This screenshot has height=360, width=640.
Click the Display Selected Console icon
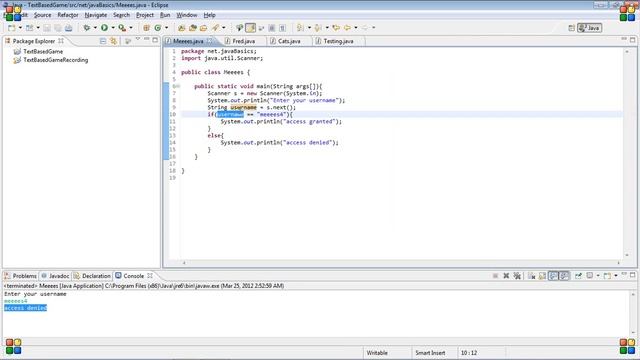click(590, 276)
